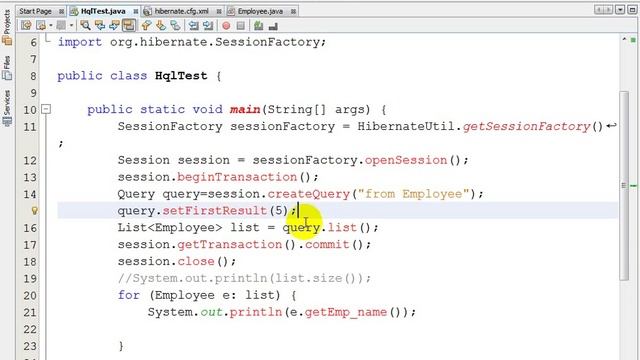Open the Files side panel
Screen dimensions: 640x360
pos(7,68)
